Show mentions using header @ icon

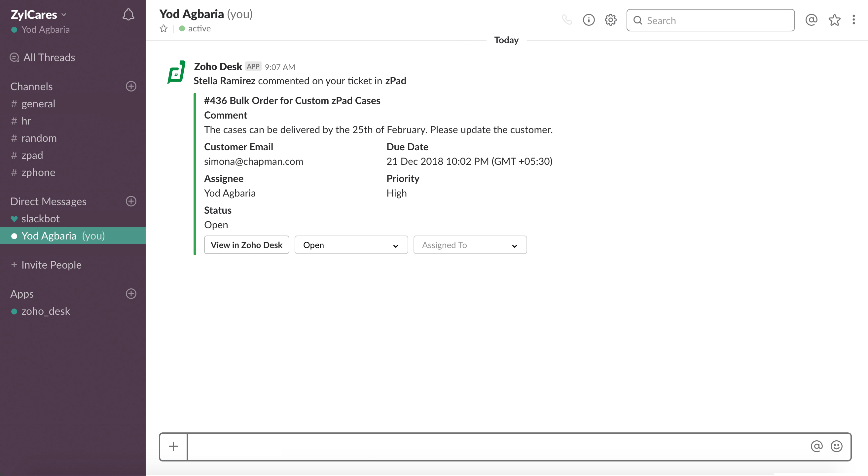pos(811,20)
